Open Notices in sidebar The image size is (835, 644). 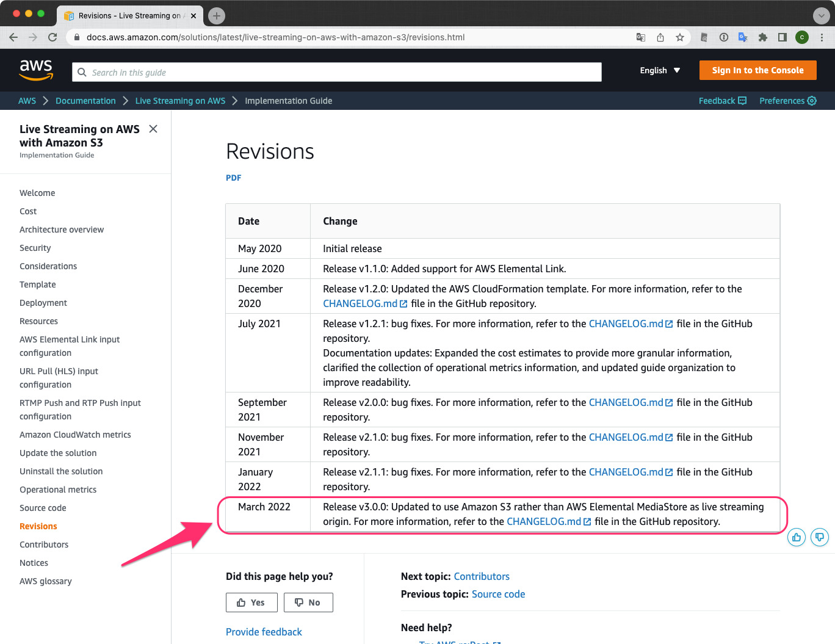(34, 563)
